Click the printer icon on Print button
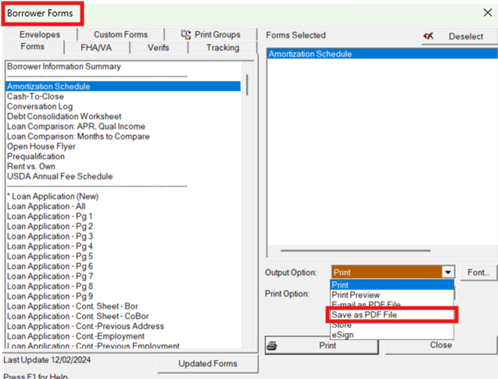Screen dimensions: 498x379 coord(272,346)
